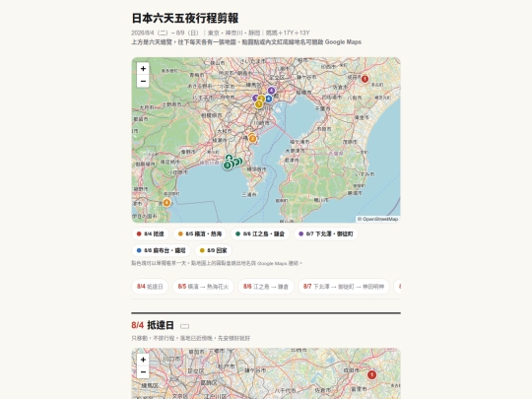Open blue marker 4 in central Tokyo
The image size is (532, 399).
click(268, 99)
